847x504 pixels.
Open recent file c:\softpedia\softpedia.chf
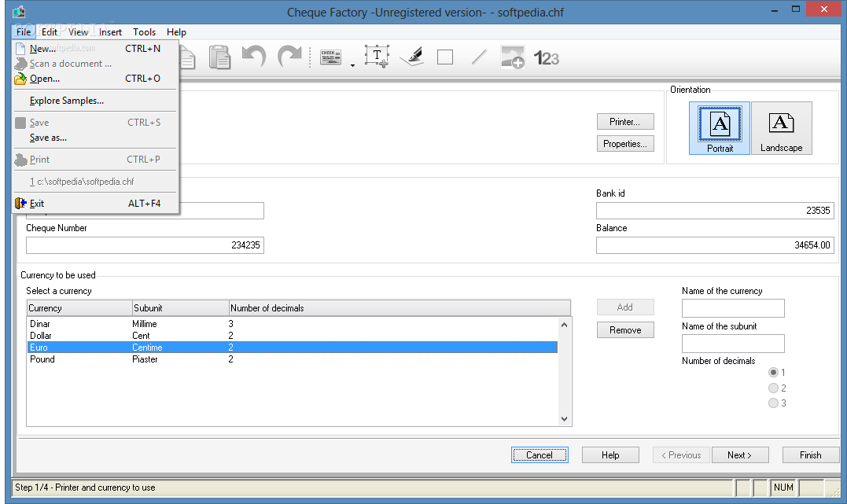point(96,182)
